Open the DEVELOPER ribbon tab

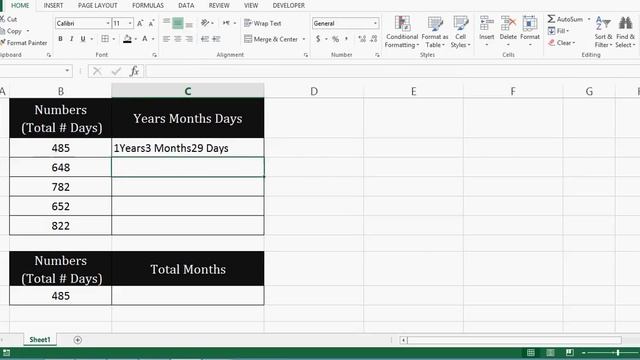coord(289,5)
